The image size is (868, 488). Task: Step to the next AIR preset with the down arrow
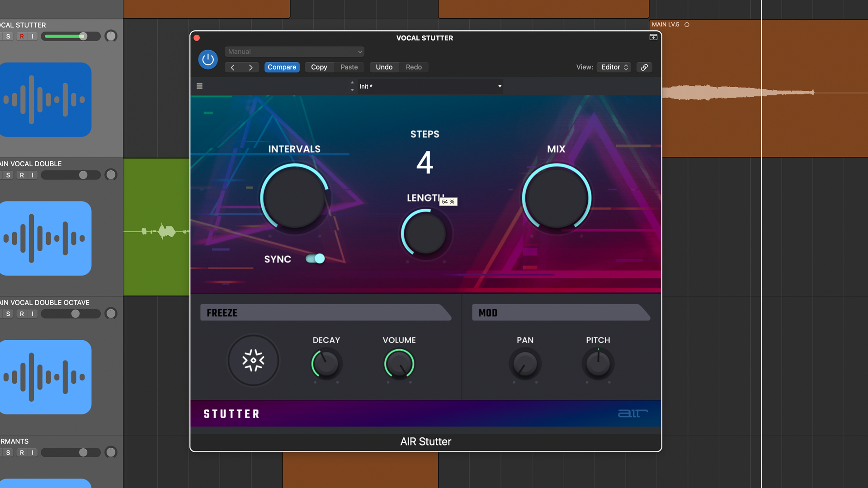coord(352,90)
